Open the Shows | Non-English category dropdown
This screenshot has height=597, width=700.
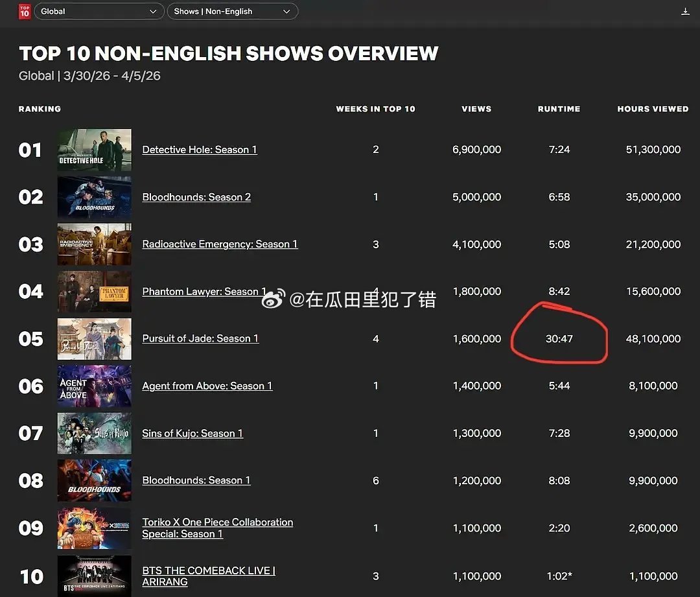tap(232, 11)
